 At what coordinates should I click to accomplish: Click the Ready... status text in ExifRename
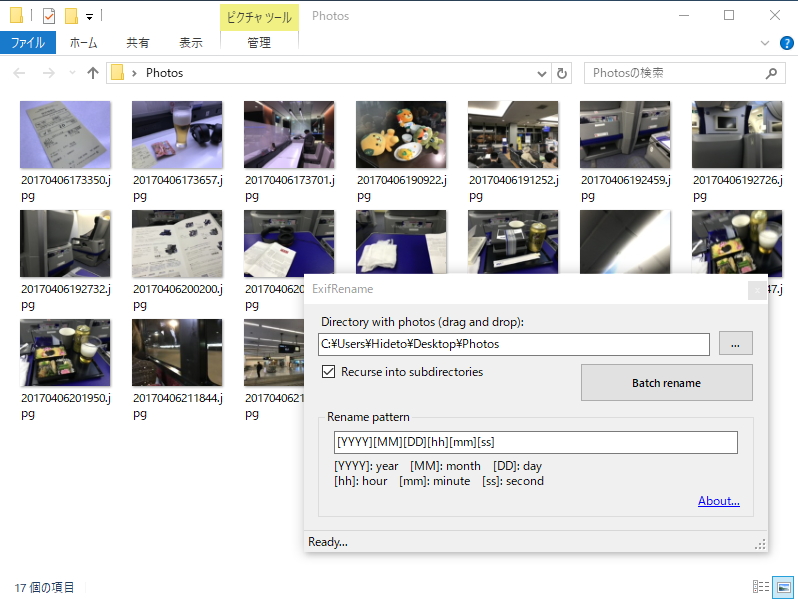point(328,542)
